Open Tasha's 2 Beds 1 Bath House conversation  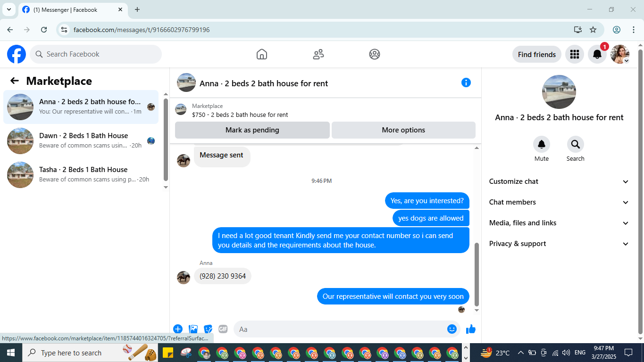coord(81,175)
